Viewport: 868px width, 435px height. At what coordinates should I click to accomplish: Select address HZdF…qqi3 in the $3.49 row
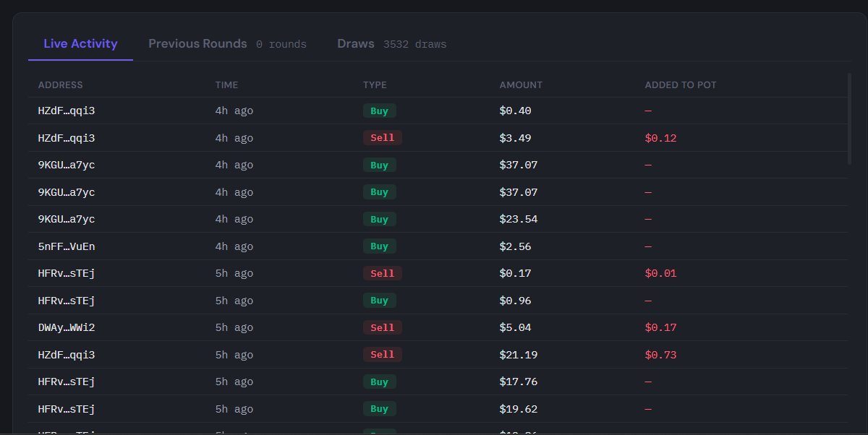(x=67, y=138)
